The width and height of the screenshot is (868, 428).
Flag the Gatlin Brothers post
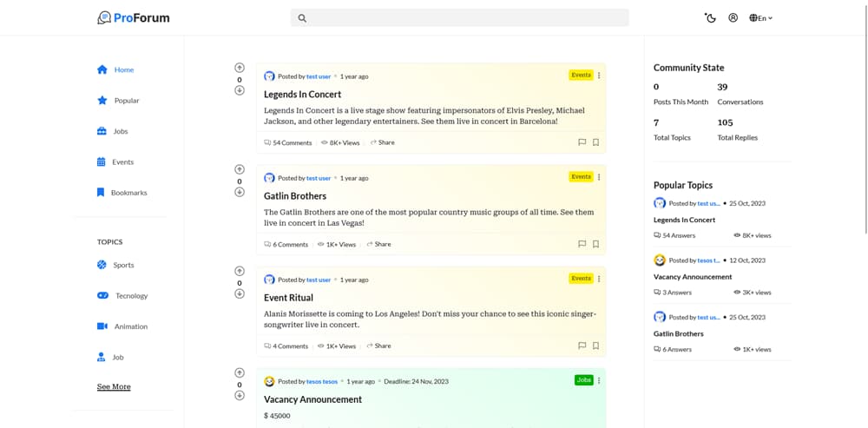[582, 244]
